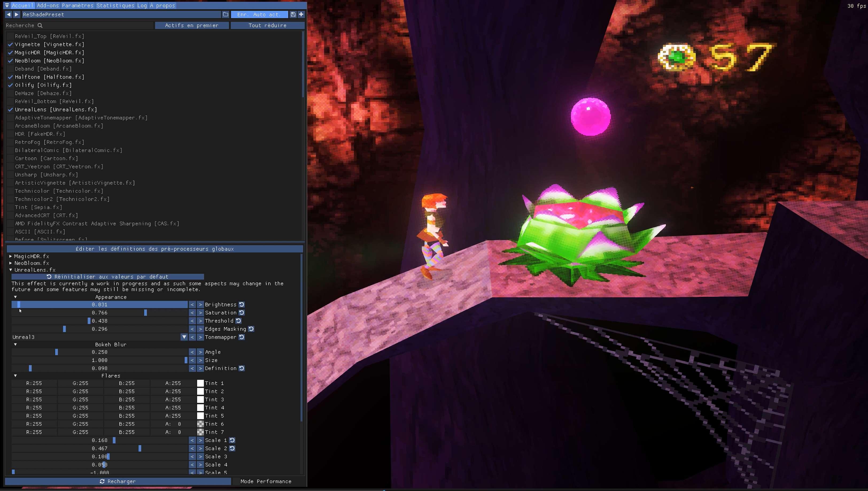This screenshot has height=491, width=868.
Task: Click the ReShadePreset name field
Action: [121, 14]
